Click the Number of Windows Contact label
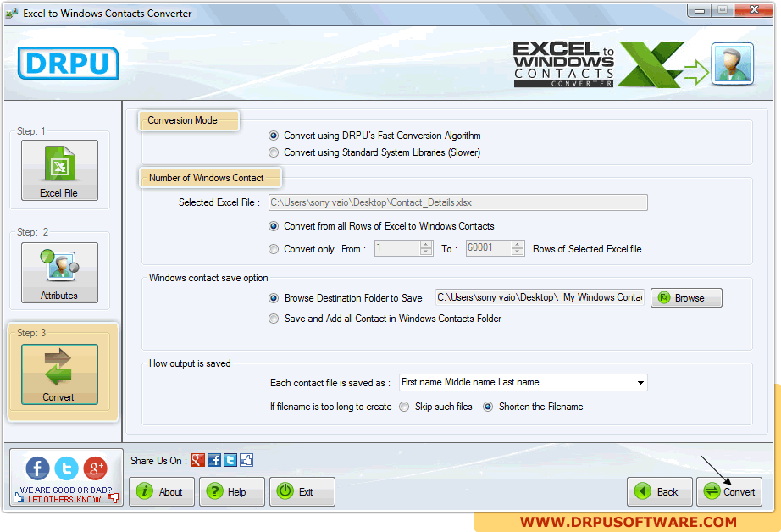781x532 pixels. [206, 178]
